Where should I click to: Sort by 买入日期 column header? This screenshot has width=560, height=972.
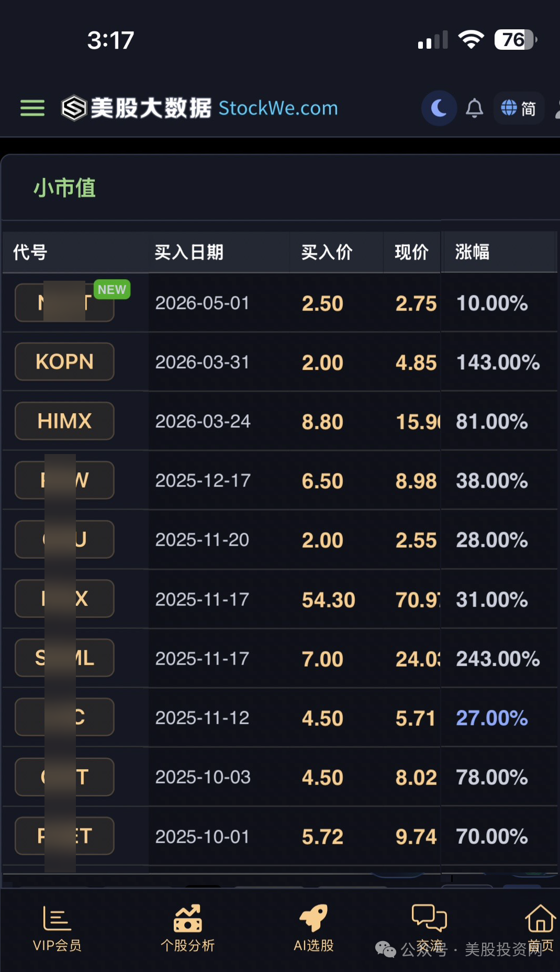pyautogui.click(x=189, y=252)
